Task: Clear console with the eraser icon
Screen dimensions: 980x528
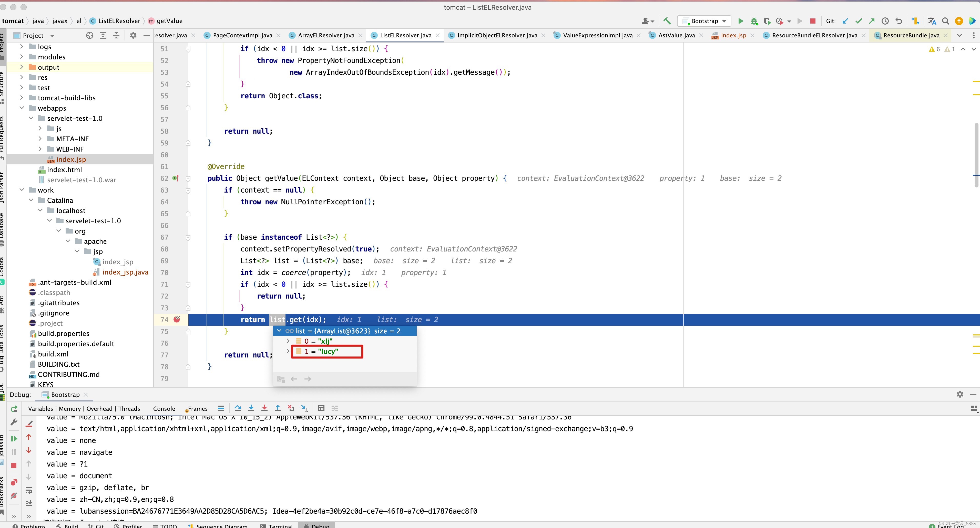Action: 29,424
